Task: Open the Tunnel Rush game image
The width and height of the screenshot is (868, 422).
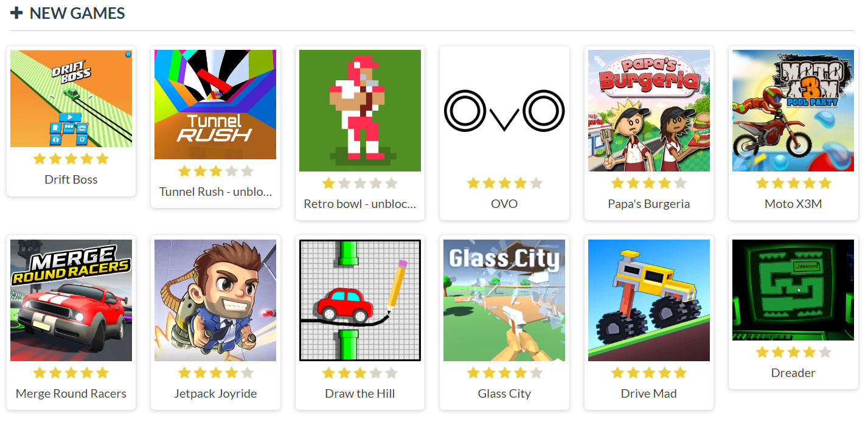Action: 215,105
